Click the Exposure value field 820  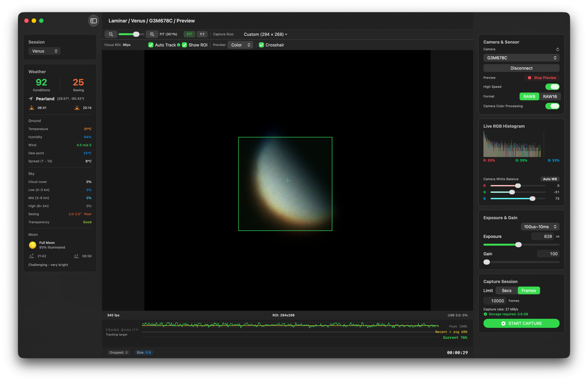pos(542,236)
